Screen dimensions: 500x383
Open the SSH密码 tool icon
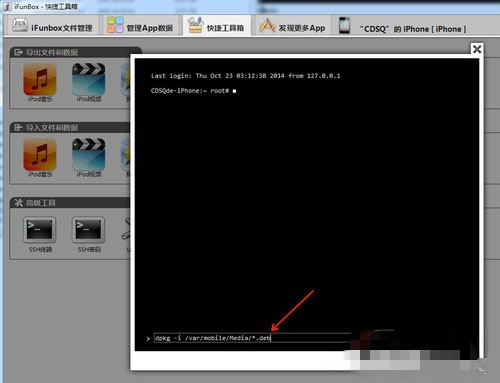tap(88, 234)
